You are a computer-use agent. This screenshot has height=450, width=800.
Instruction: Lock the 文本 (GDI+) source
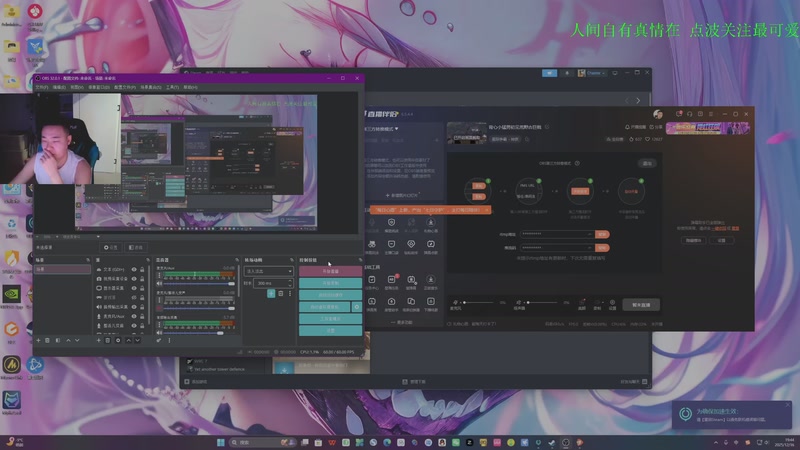coord(142,269)
